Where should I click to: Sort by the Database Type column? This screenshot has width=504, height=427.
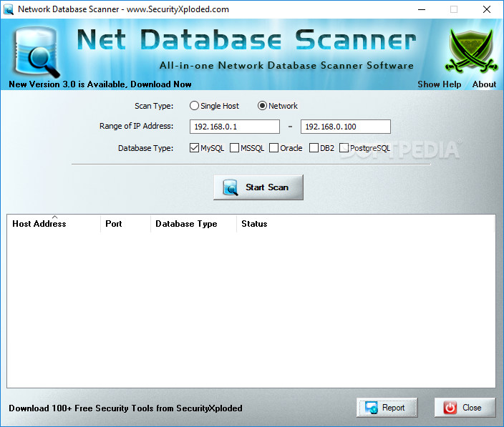[193, 224]
